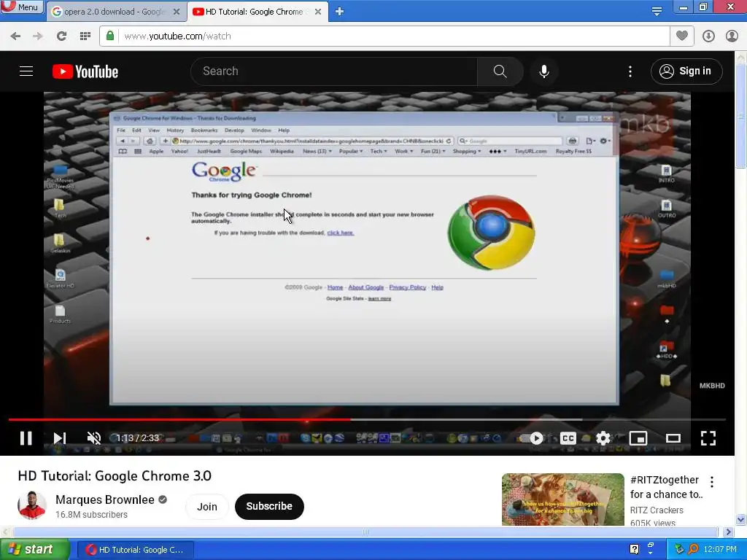Open the YouTube hamburger guide menu
This screenshot has width=747, height=560.
(26, 71)
